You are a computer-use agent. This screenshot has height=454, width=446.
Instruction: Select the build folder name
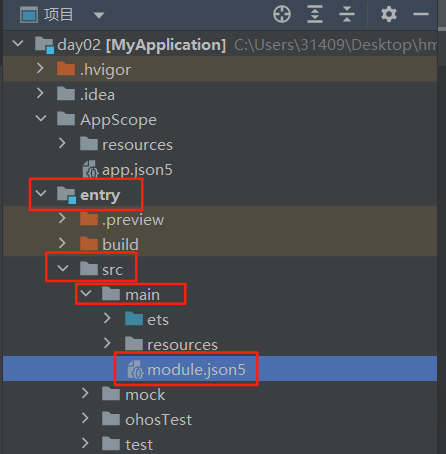[x=120, y=245]
